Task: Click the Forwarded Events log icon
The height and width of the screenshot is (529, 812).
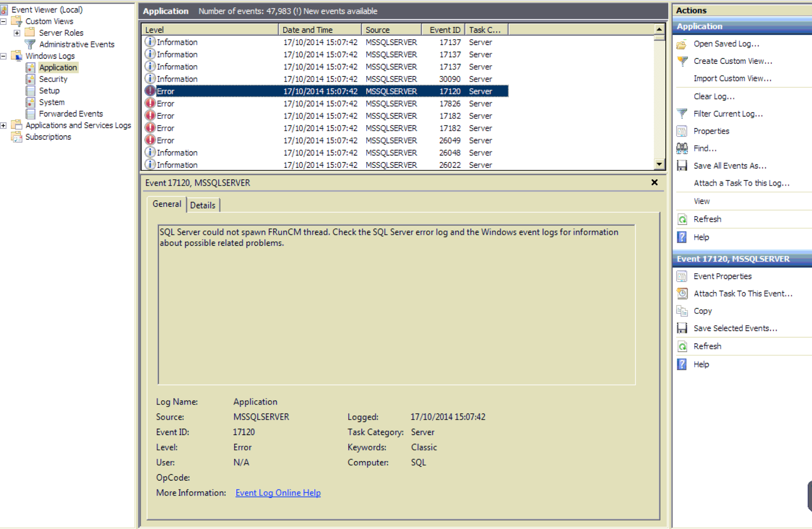Action: point(30,114)
